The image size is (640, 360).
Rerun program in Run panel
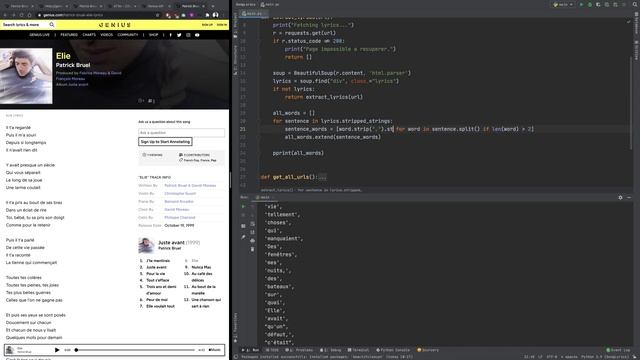pos(243,207)
